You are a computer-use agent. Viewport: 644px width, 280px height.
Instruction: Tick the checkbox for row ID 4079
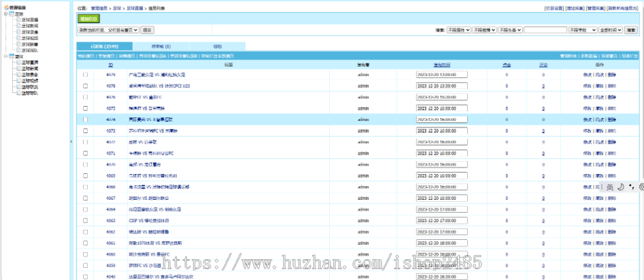[85, 74]
